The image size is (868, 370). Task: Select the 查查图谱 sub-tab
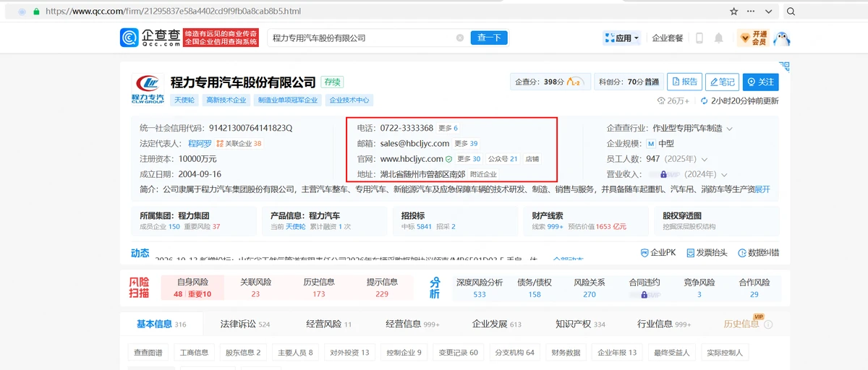(148, 353)
